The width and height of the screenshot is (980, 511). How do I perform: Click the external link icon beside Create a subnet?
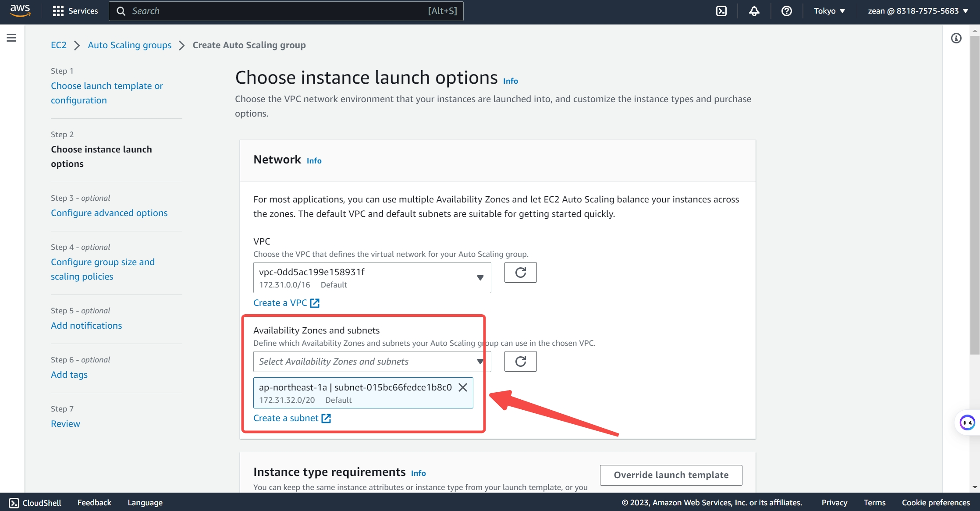[326, 418]
